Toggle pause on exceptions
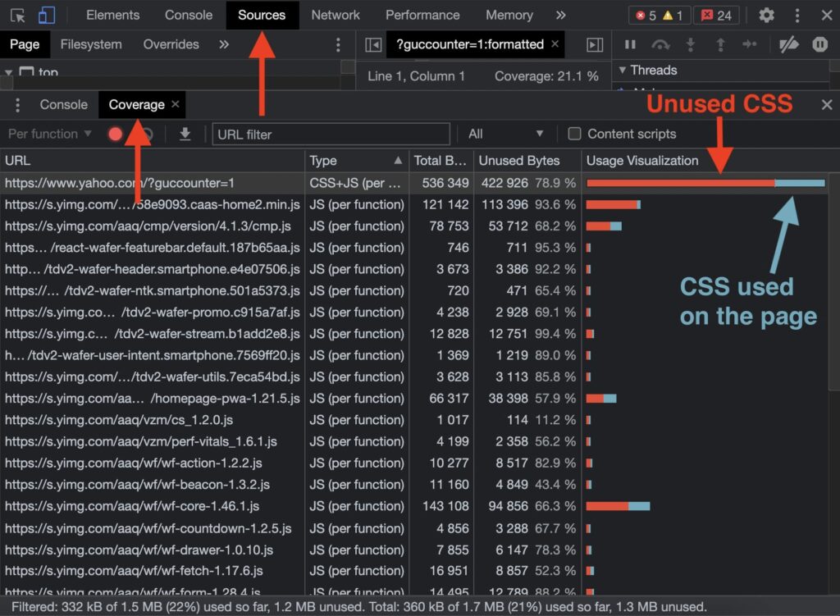840x616 pixels. point(820,45)
